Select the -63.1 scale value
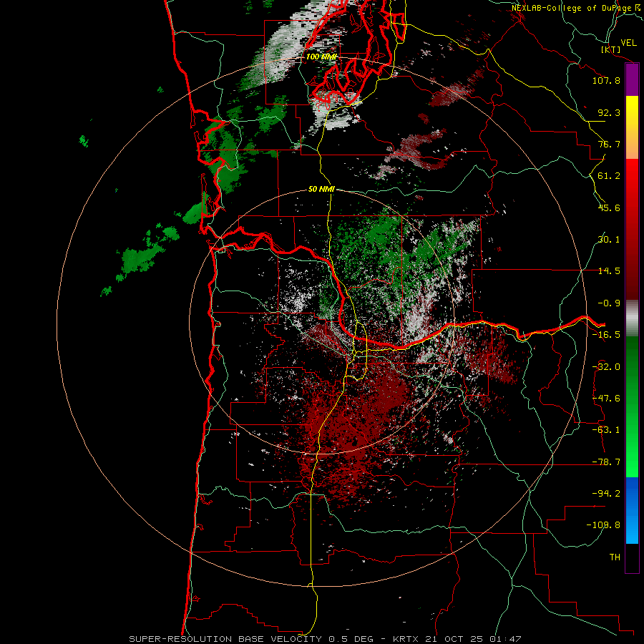Screen dimensions: 644x644 coord(606,430)
